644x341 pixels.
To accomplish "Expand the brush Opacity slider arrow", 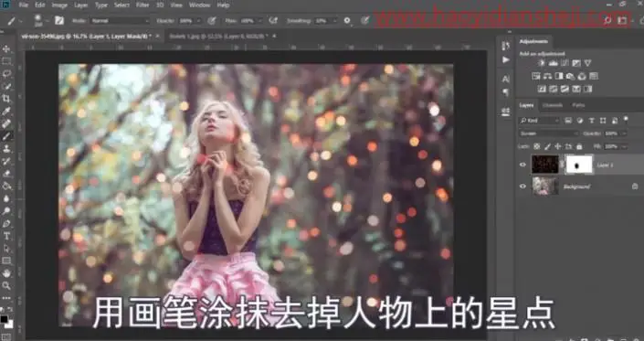I will click(199, 20).
